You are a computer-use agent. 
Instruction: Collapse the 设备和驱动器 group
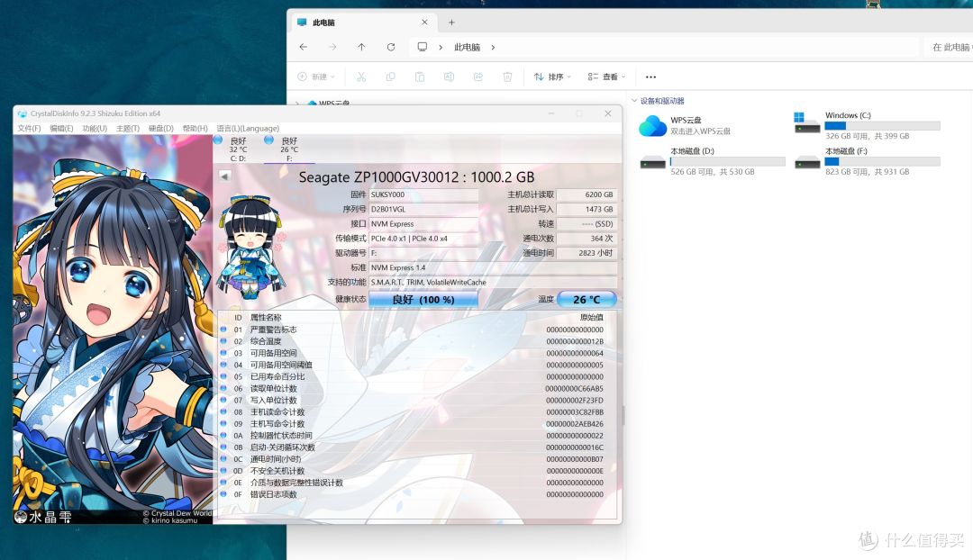634,101
